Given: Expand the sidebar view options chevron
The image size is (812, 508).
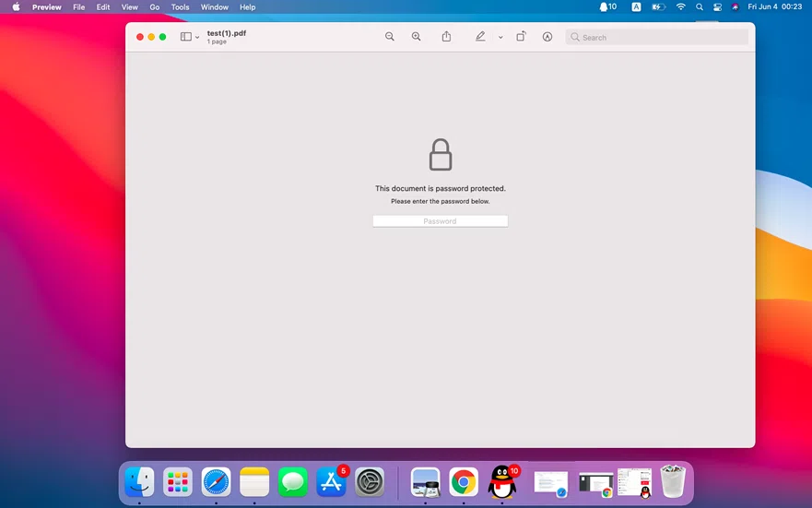Looking at the screenshot, I should coord(197,38).
